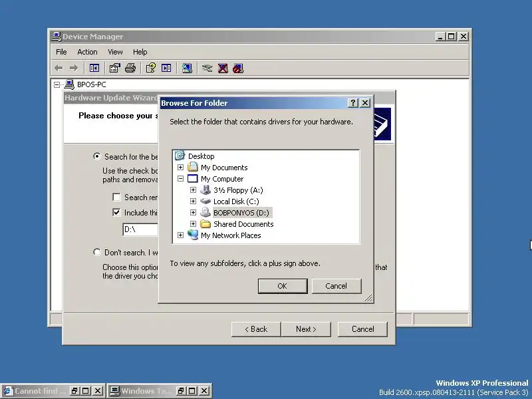The image size is (532, 399).
Task: Select 'Desktop' label in folder tree
Action: pyautogui.click(x=201, y=156)
